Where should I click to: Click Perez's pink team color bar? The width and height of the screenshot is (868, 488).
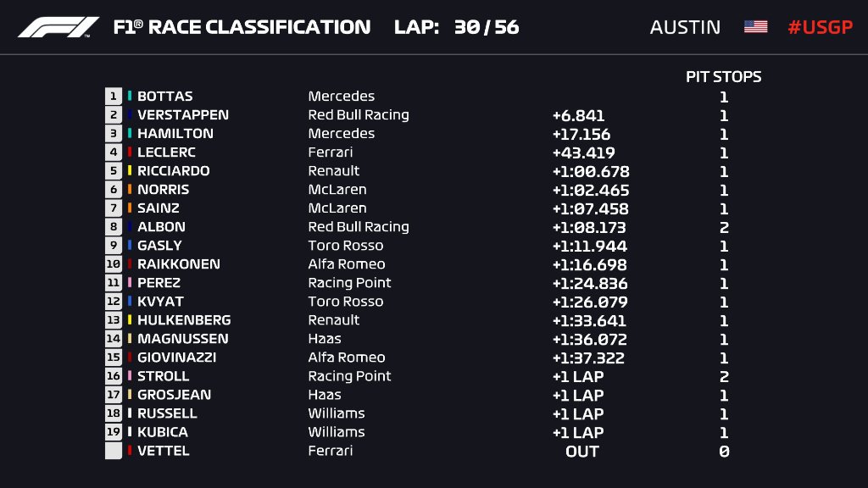point(130,282)
